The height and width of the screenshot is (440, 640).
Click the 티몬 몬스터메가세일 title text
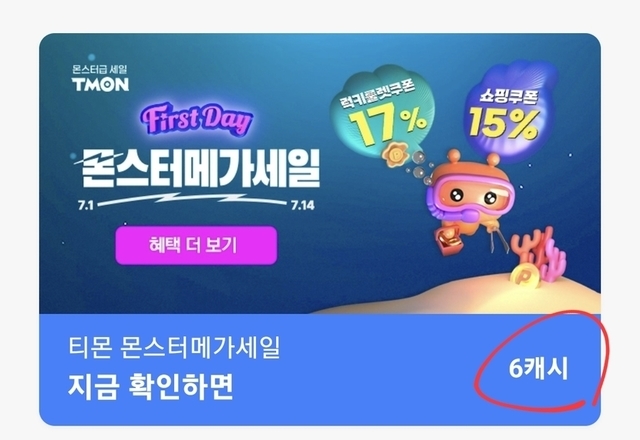coord(174,347)
